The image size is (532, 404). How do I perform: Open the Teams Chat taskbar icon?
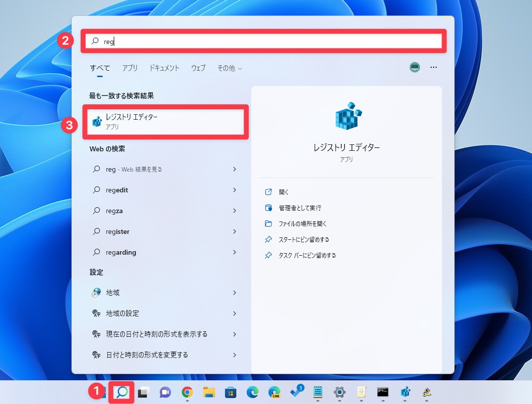[165, 393]
